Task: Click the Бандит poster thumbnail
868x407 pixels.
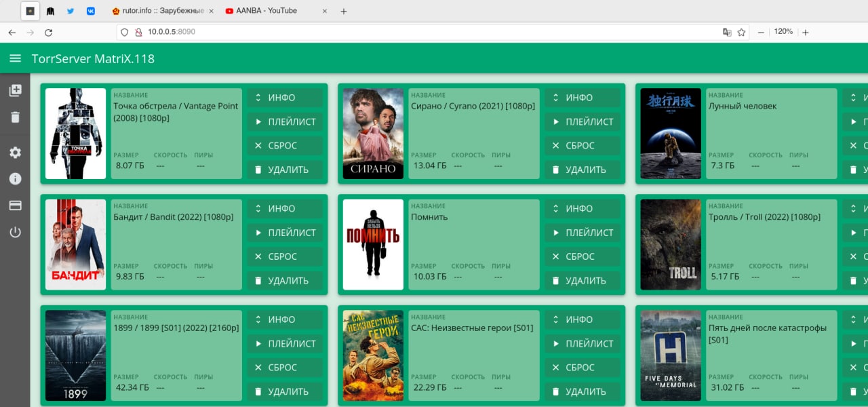Action: pyautogui.click(x=75, y=244)
